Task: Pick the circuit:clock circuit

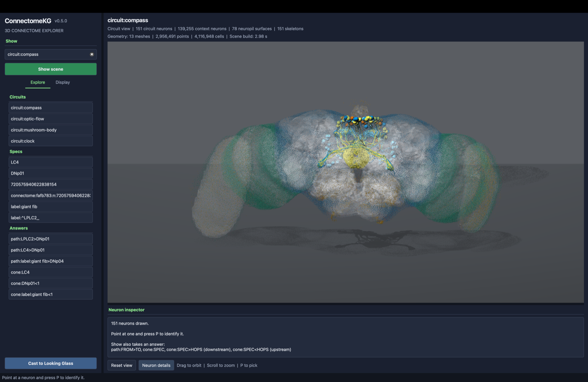Action: tap(50, 141)
